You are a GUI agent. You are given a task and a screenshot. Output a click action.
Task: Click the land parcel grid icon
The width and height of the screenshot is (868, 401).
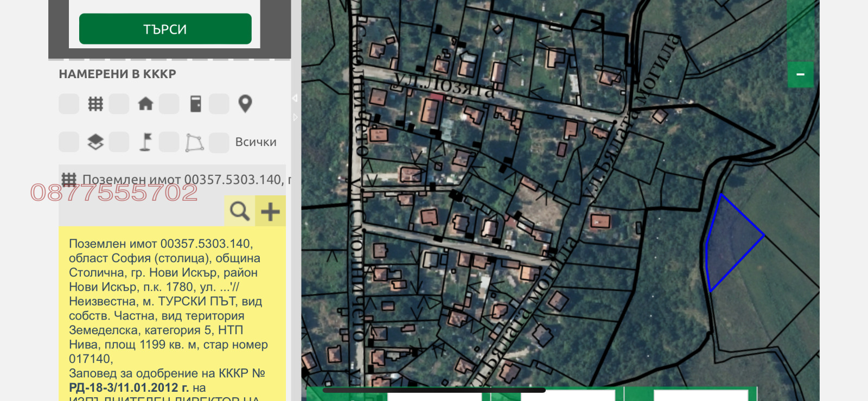(95, 104)
